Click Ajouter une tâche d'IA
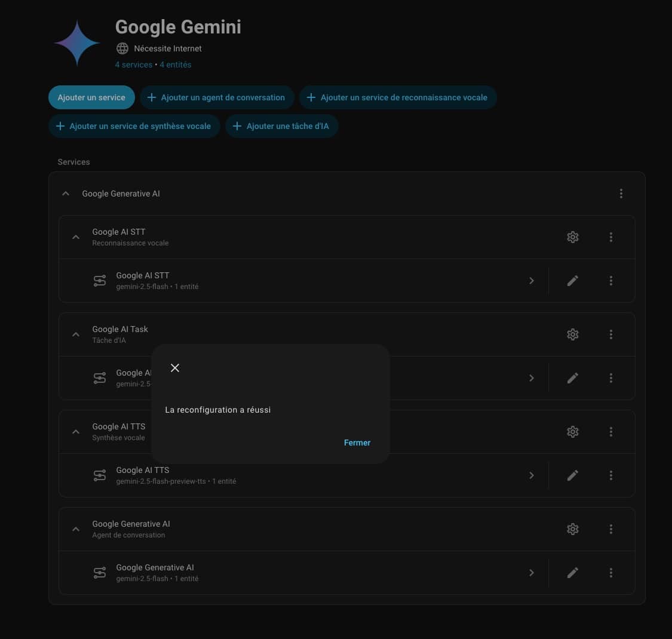 [281, 126]
